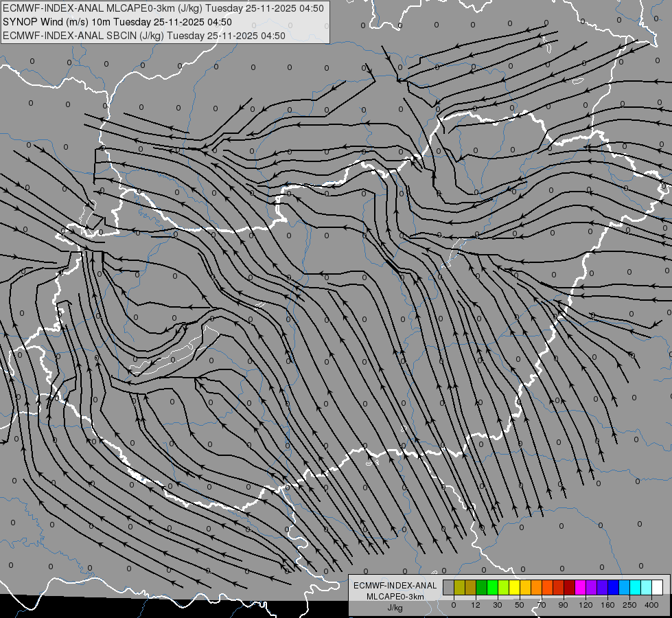
Task: Click the gray swatch in the legend
Action: click(449, 587)
